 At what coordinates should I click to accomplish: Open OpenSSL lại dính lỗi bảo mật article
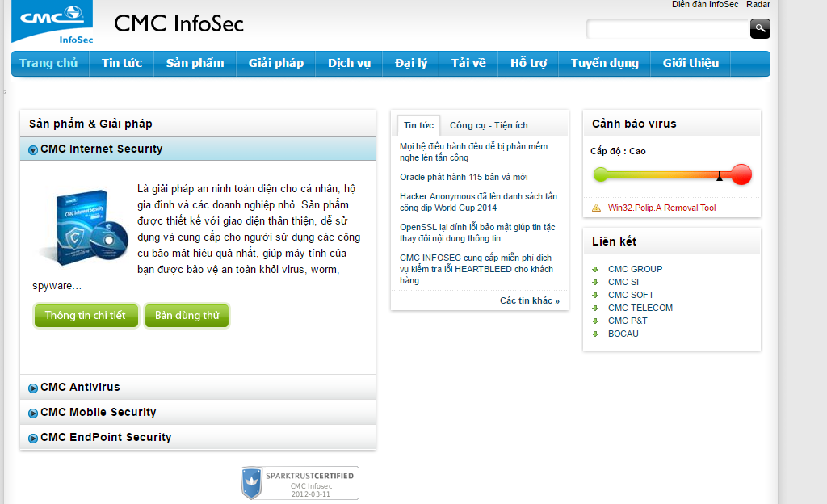coord(477,233)
